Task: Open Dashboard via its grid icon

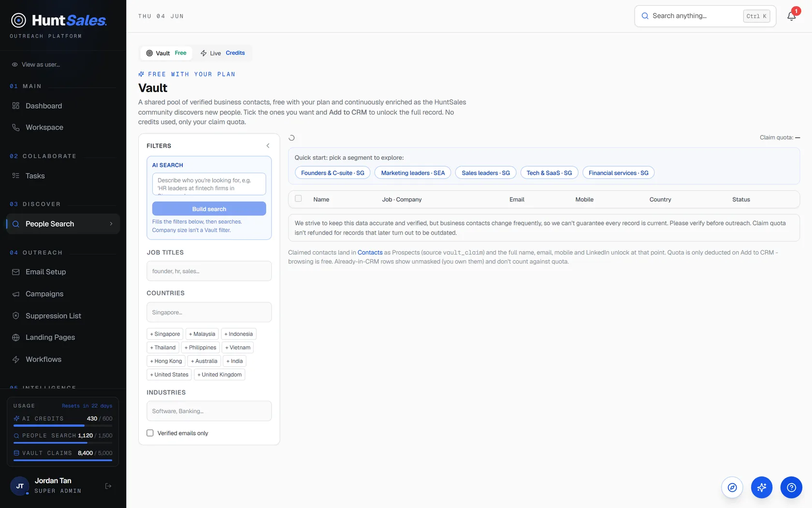Action: point(16,105)
